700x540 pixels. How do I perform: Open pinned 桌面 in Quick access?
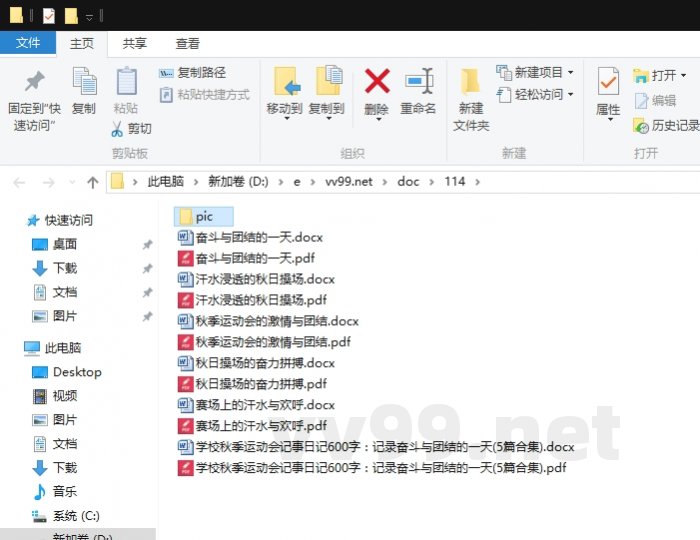pyautogui.click(x=54, y=244)
